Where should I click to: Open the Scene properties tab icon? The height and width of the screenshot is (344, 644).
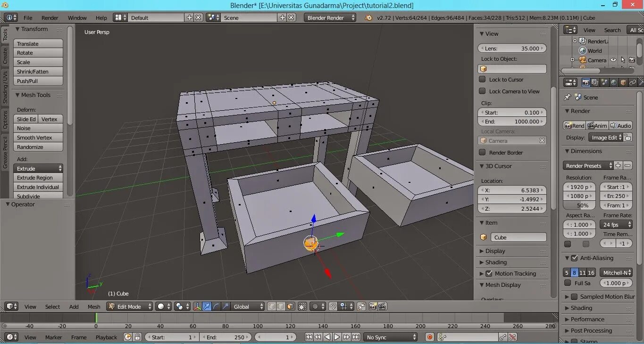coord(604,82)
